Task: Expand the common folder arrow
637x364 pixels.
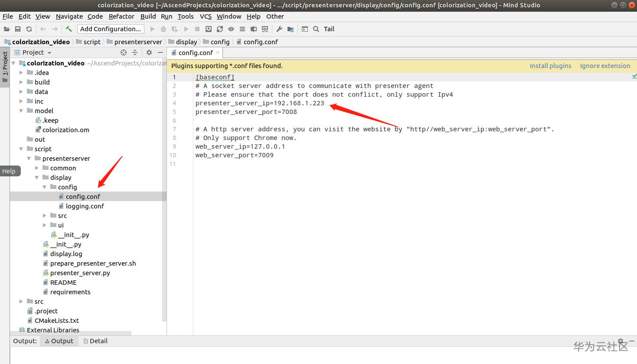Action: 37,168
